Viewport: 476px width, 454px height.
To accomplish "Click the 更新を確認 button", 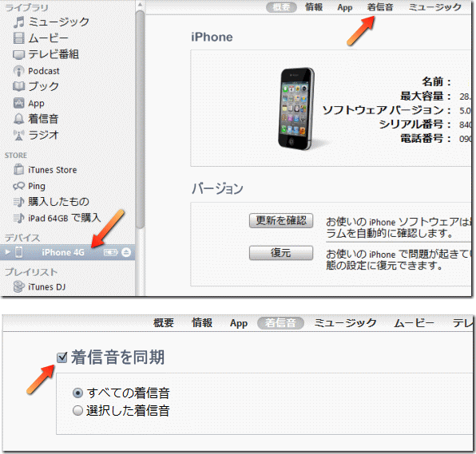I will pyautogui.click(x=281, y=220).
